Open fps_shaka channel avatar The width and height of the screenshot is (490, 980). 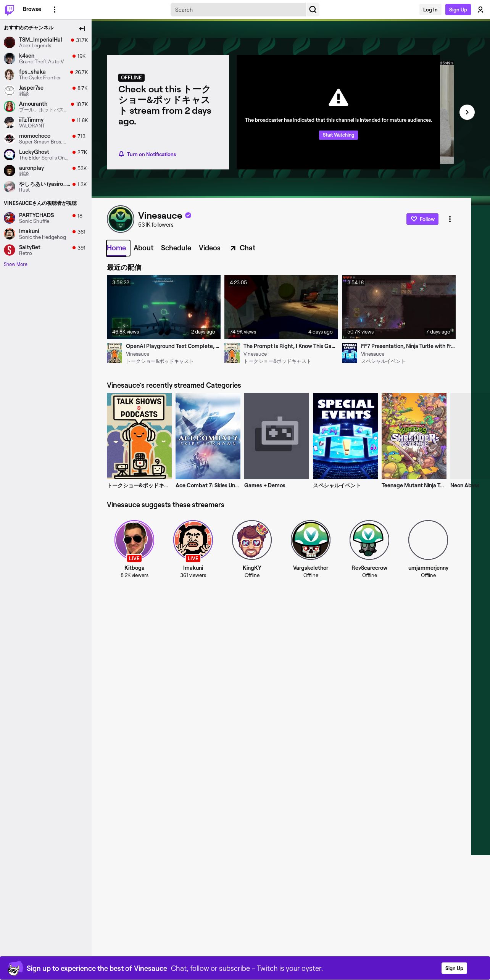click(10, 74)
